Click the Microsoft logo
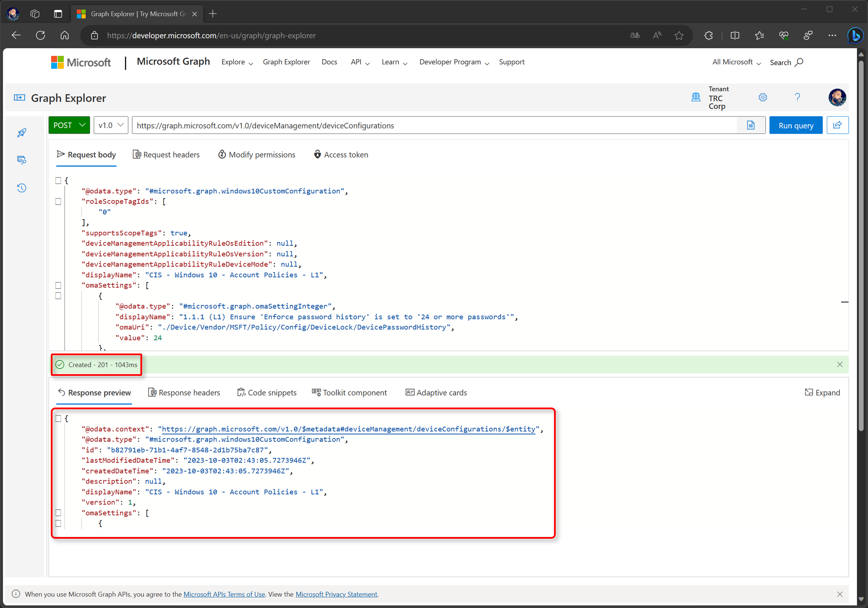Image resolution: width=868 pixels, height=608 pixels. tap(81, 62)
